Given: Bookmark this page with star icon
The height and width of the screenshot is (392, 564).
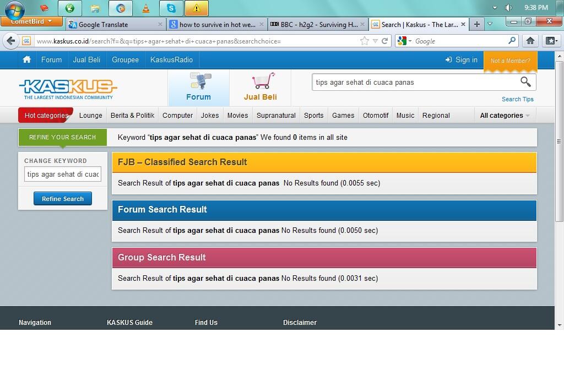Looking at the screenshot, I should point(365,41).
